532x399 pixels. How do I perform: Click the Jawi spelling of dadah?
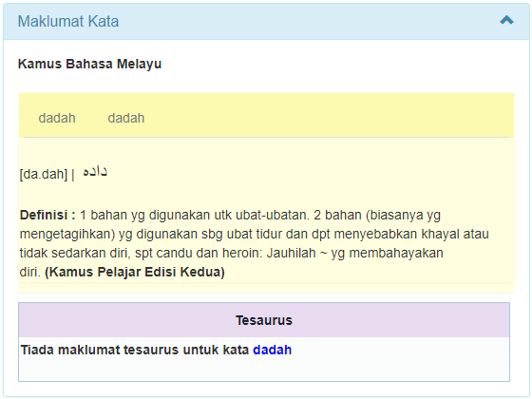(x=95, y=172)
